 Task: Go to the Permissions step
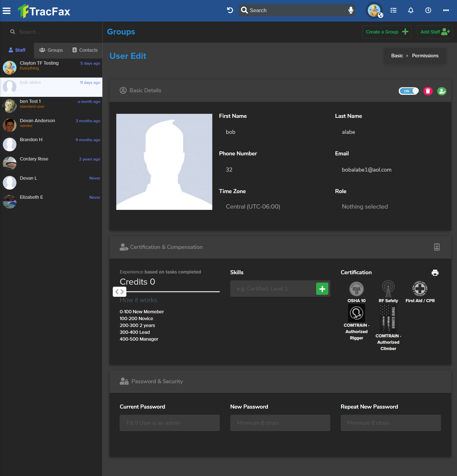click(425, 56)
